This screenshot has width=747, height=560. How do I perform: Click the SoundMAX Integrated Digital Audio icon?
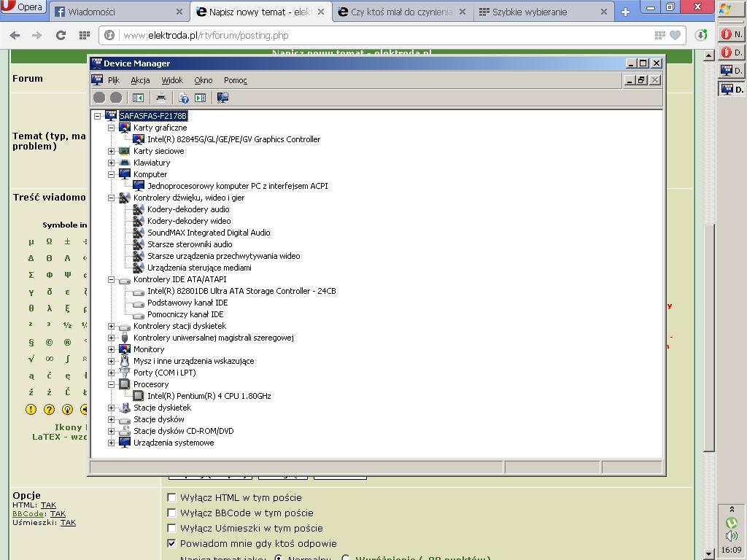click(x=138, y=233)
